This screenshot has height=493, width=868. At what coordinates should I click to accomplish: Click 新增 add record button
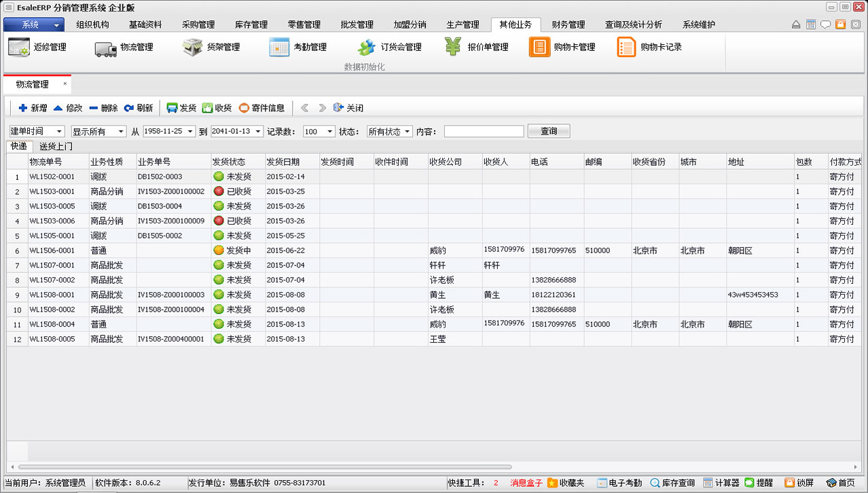pos(33,108)
